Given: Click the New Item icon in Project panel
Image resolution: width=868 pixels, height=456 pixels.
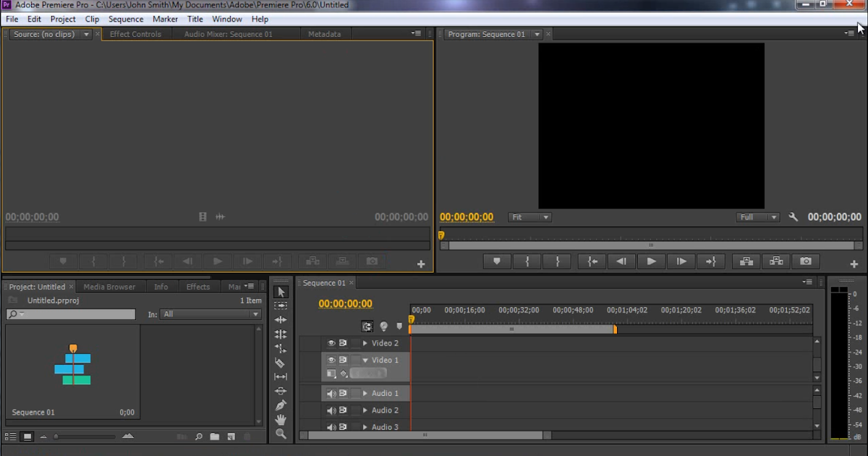Looking at the screenshot, I should click(x=231, y=436).
